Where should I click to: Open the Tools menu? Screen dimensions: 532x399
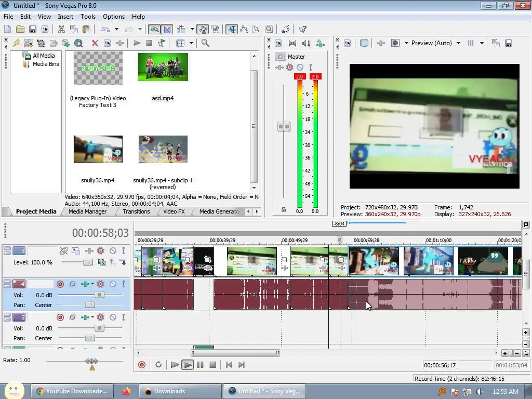click(x=88, y=16)
